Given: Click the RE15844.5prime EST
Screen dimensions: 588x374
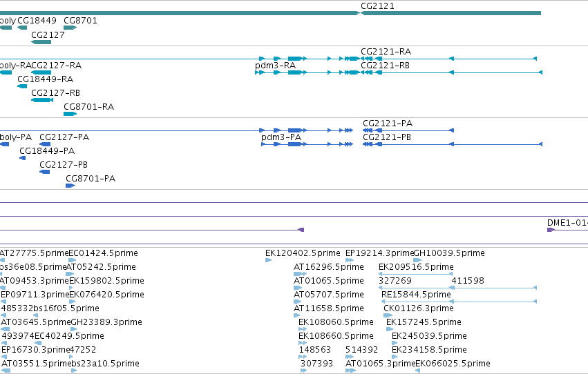Looking at the screenshot, I should (459, 302).
